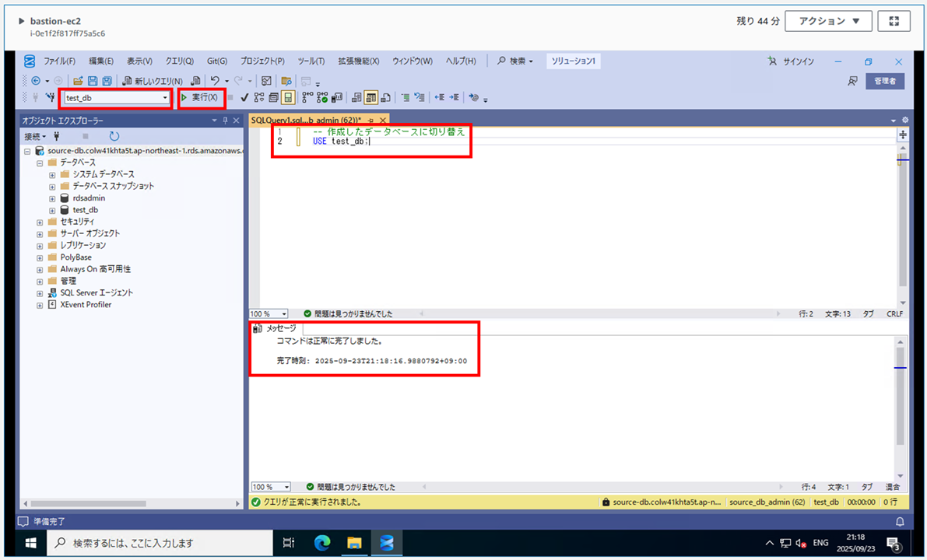Show the estimated execution plan icon
The width and height of the screenshot is (927, 560).
259,97
